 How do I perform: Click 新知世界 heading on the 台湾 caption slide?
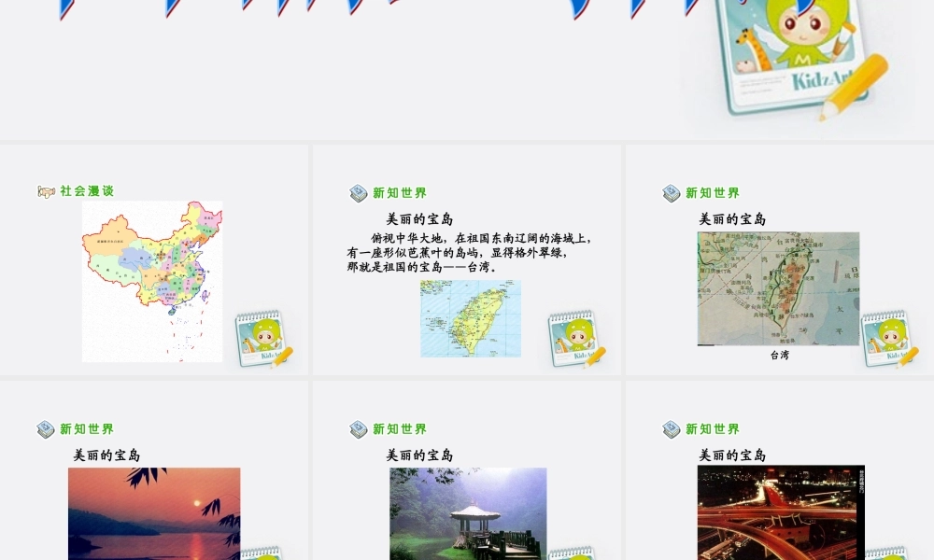(713, 193)
